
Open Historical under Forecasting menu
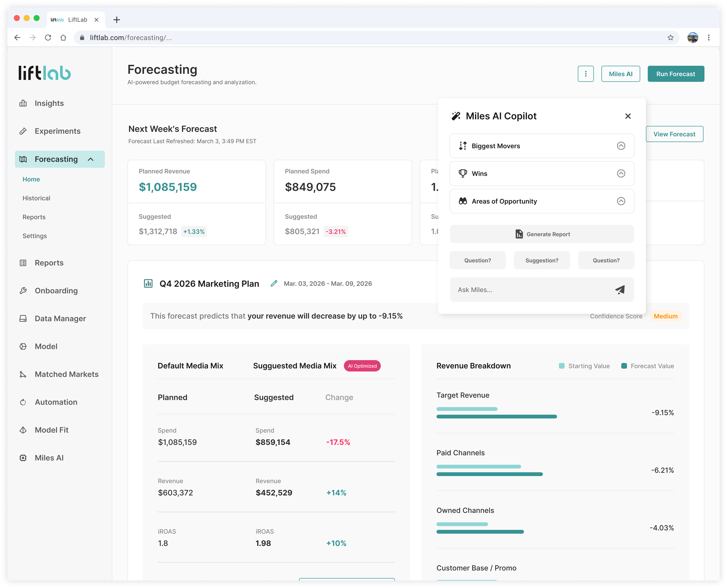tap(36, 198)
